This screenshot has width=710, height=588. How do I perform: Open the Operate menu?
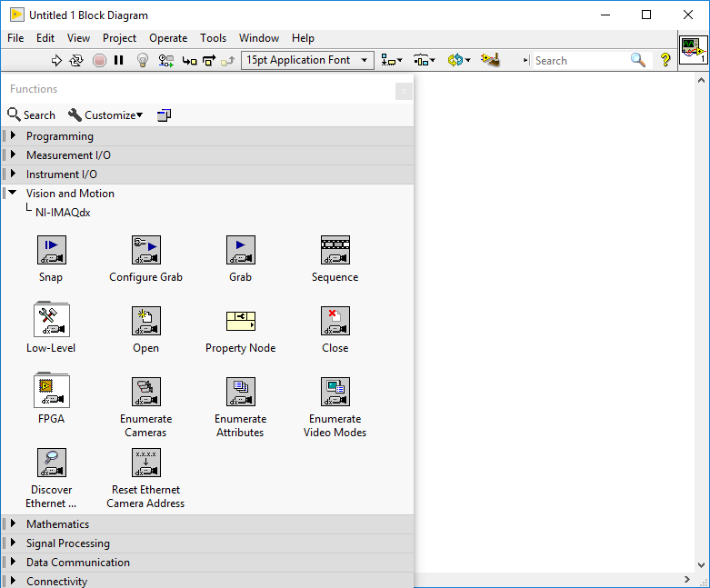point(168,38)
